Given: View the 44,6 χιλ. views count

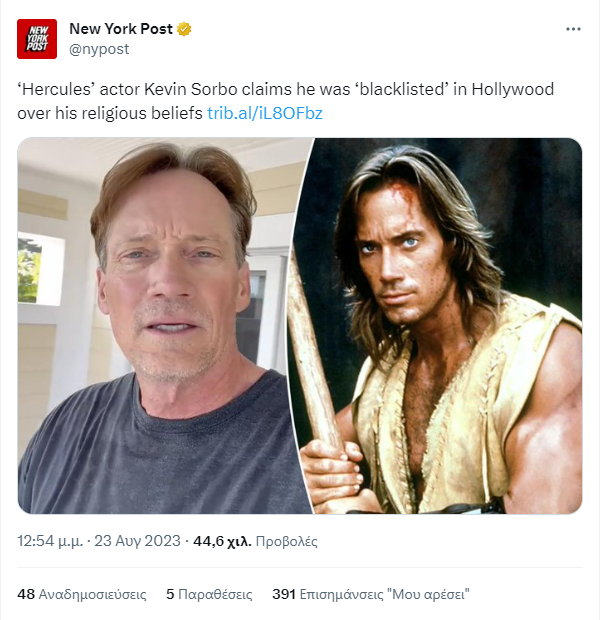Looking at the screenshot, I should 222,541.
